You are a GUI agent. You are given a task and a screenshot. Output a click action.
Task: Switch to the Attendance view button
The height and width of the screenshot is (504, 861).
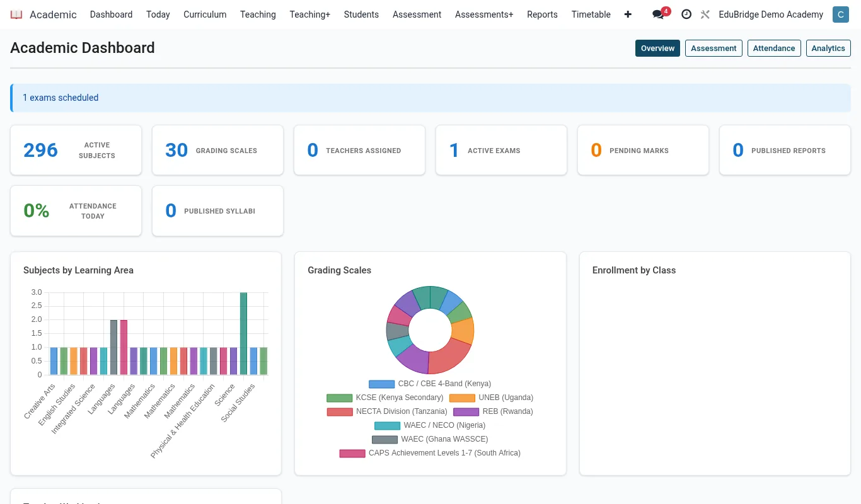774,49
